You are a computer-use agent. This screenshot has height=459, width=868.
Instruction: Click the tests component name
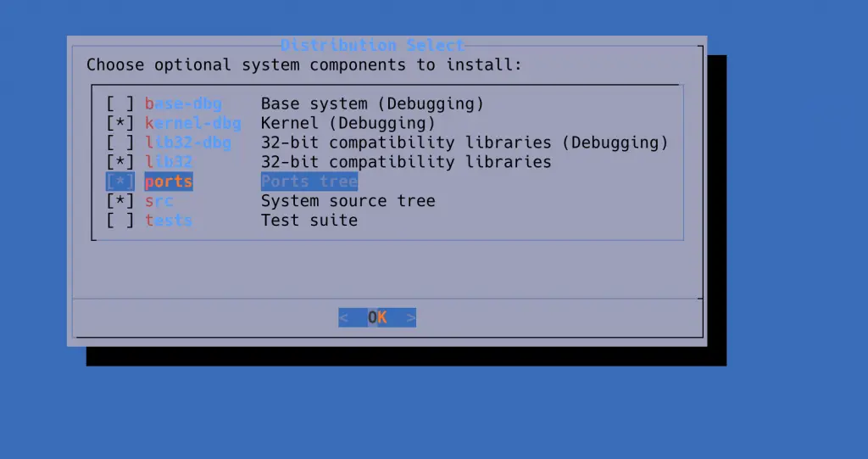coord(169,220)
